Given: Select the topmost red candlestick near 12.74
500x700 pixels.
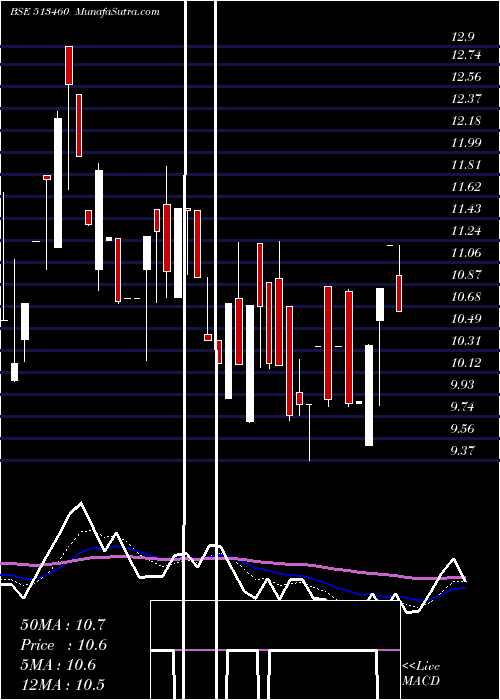Looking at the screenshot, I should (x=69, y=65).
